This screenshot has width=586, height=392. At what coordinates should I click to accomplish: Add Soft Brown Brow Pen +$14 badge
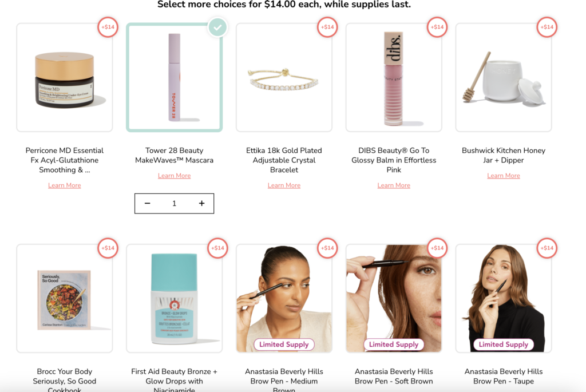click(437, 248)
